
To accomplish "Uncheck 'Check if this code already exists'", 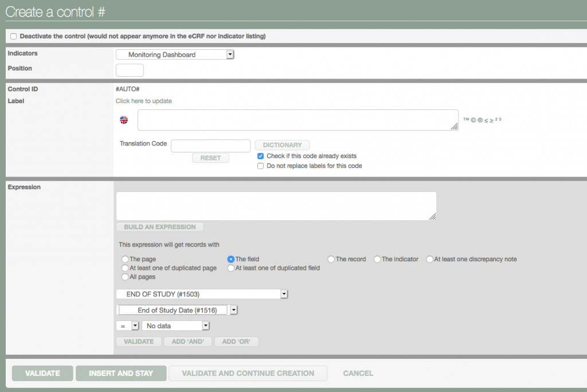I will point(261,156).
